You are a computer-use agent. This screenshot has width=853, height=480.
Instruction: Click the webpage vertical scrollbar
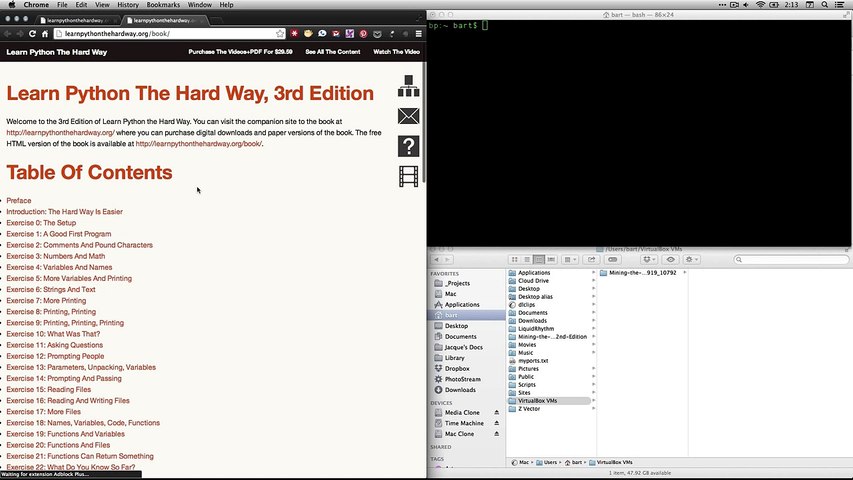424,122
